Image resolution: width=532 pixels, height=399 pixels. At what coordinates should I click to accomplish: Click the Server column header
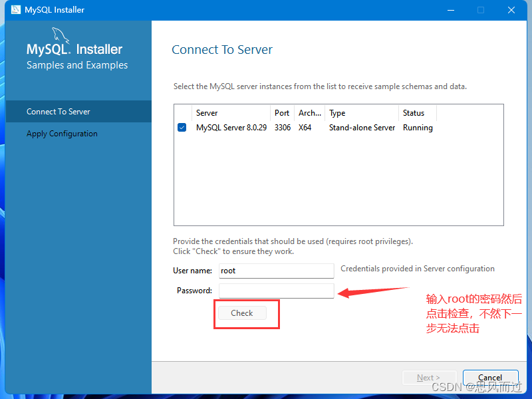[x=231, y=113]
